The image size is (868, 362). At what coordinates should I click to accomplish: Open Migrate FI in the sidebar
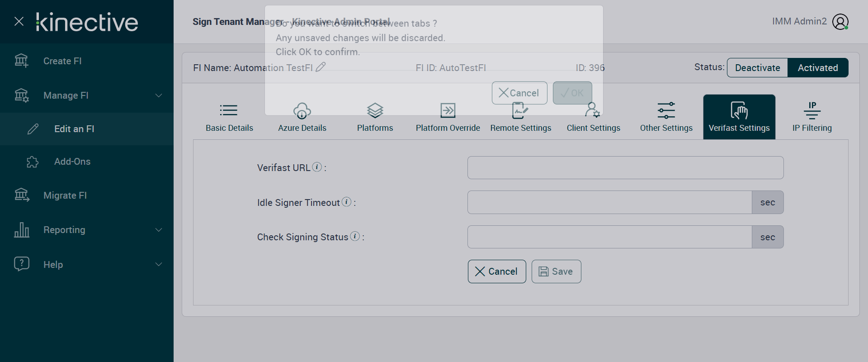coord(87,195)
